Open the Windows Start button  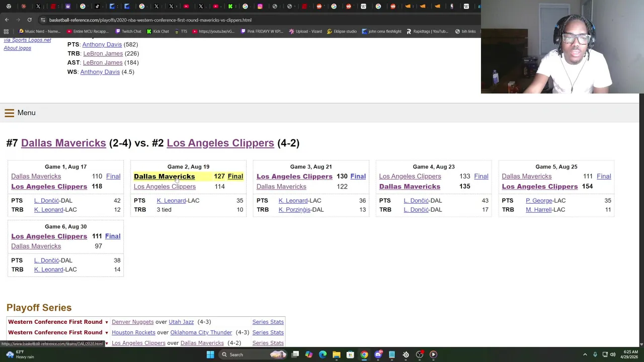tap(210, 354)
